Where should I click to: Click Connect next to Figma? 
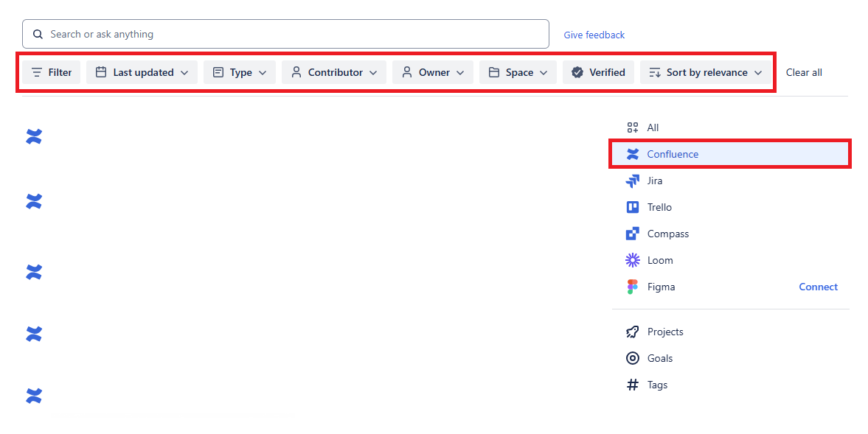click(818, 287)
